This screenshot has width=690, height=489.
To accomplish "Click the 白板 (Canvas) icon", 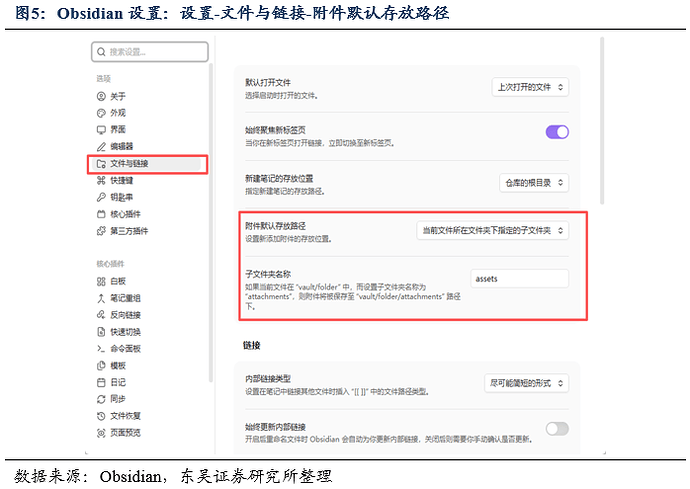I will click(101, 281).
